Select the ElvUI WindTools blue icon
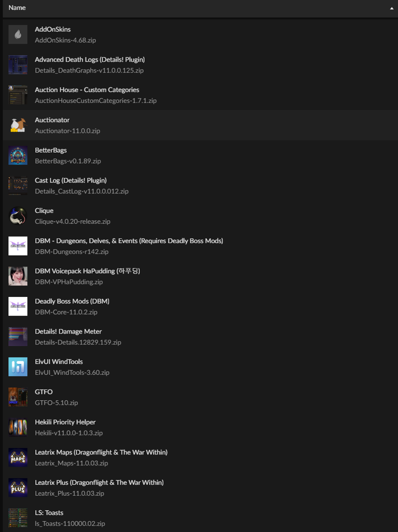Image resolution: width=398 pixels, height=532 pixels. 17,366
